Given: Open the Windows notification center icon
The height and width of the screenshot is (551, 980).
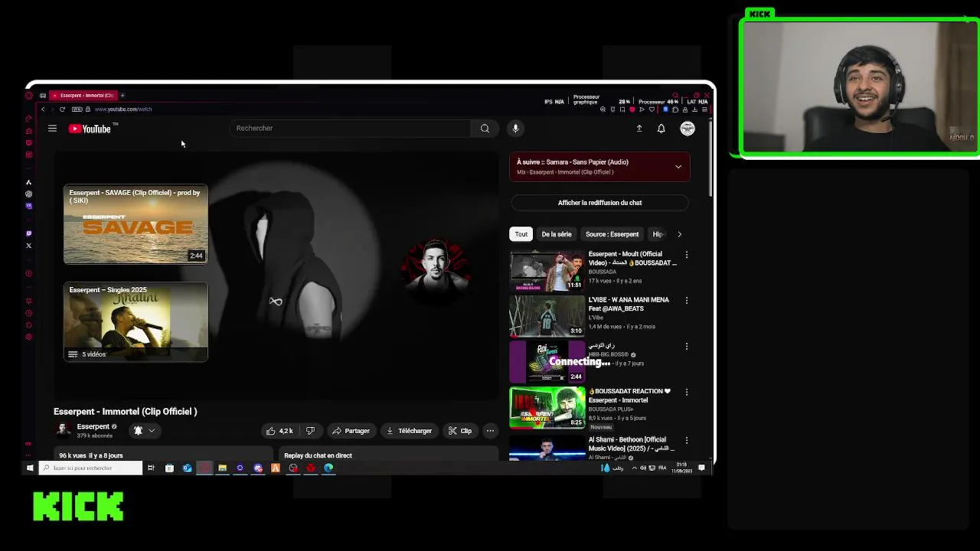Looking at the screenshot, I should 701,468.
